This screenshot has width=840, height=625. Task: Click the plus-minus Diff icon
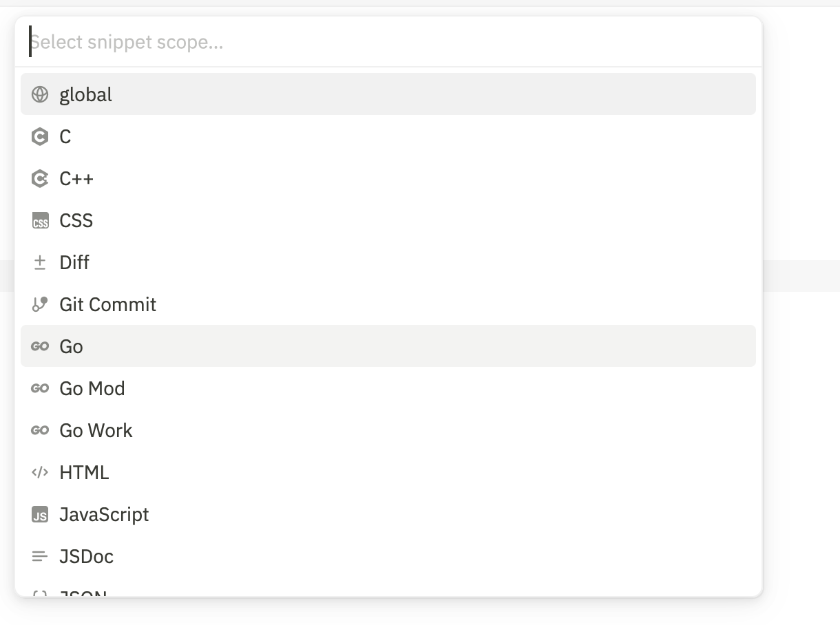tap(40, 263)
